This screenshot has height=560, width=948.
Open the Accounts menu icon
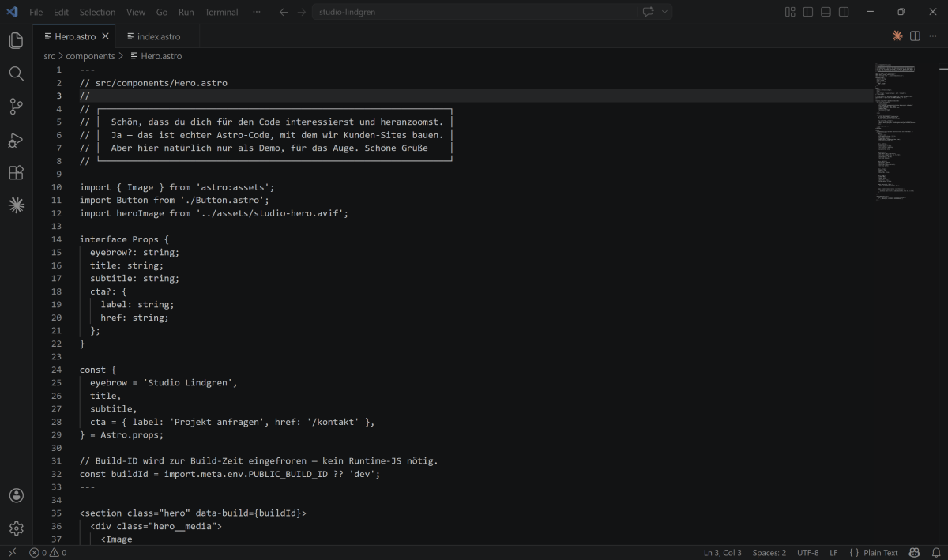[16, 495]
